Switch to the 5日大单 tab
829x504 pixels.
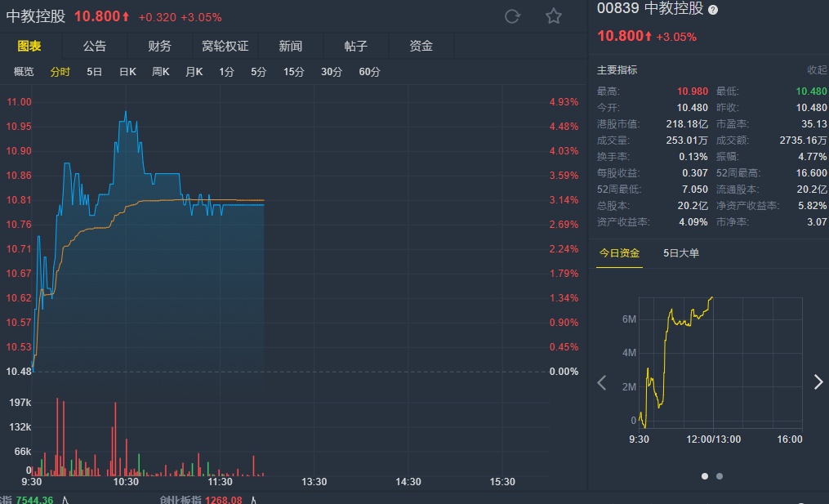pos(681,253)
